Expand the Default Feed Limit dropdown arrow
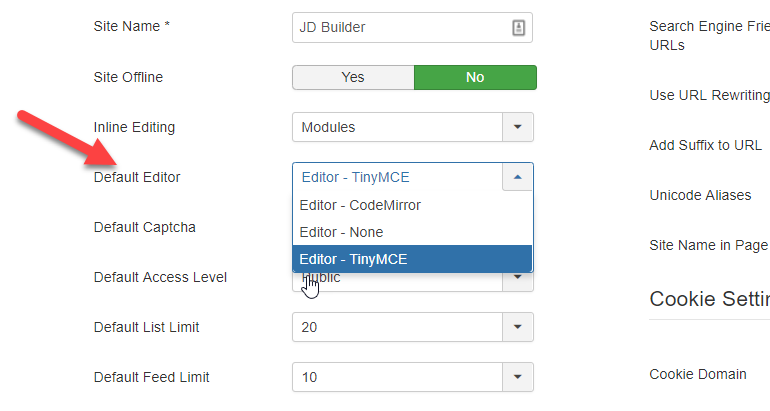 click(x=518, y=377)
